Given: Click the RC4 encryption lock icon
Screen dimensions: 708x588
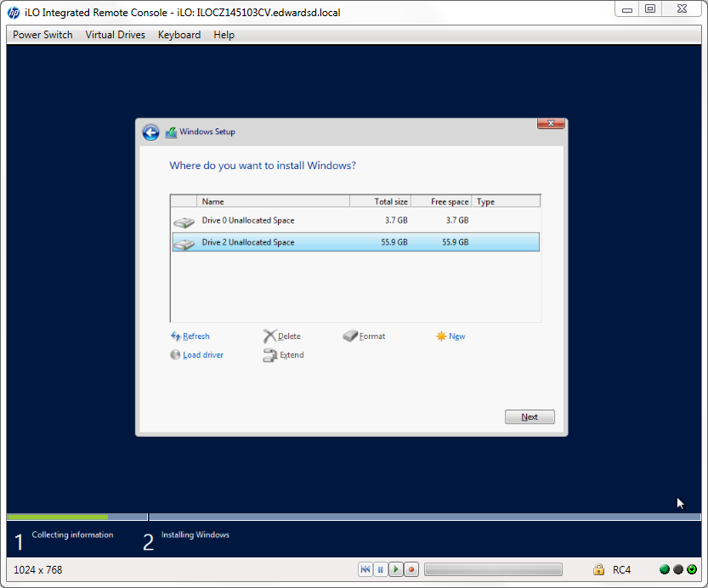Looking at the screenshot, I should pyautogui.click(x=598, y=569).
